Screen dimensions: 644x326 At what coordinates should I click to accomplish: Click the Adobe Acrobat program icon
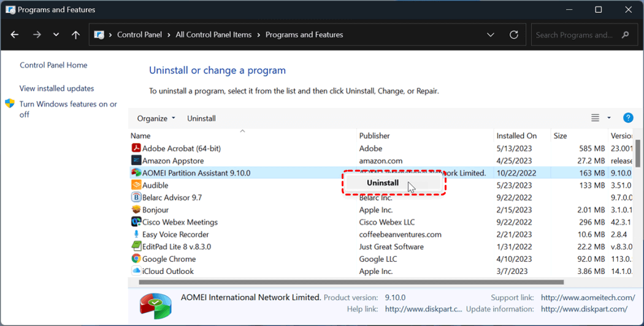click(136, 148)
